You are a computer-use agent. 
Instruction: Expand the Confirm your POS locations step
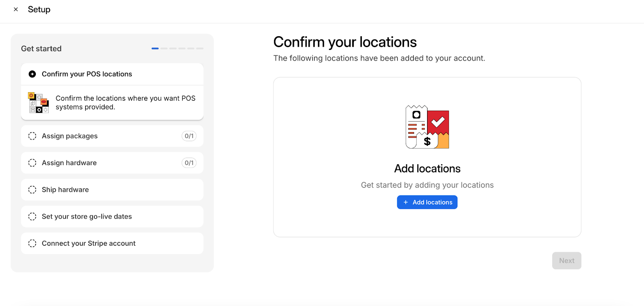[87, 74]
